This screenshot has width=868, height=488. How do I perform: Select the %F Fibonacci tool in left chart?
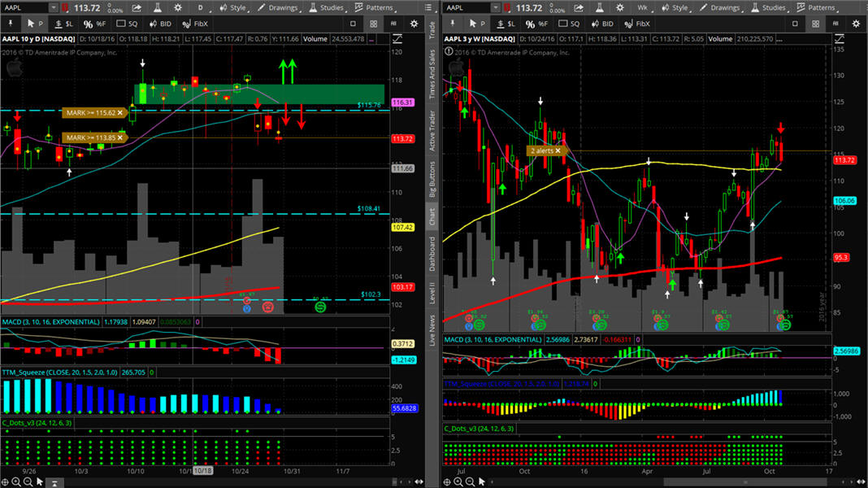pos(95,24)
